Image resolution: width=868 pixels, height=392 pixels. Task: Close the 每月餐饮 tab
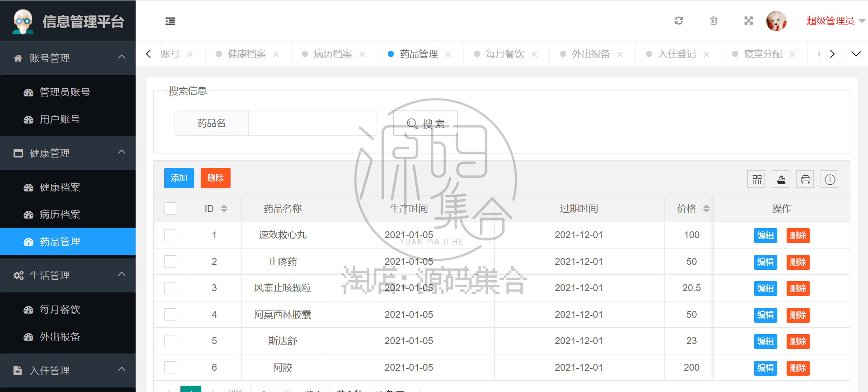[534, 54]
